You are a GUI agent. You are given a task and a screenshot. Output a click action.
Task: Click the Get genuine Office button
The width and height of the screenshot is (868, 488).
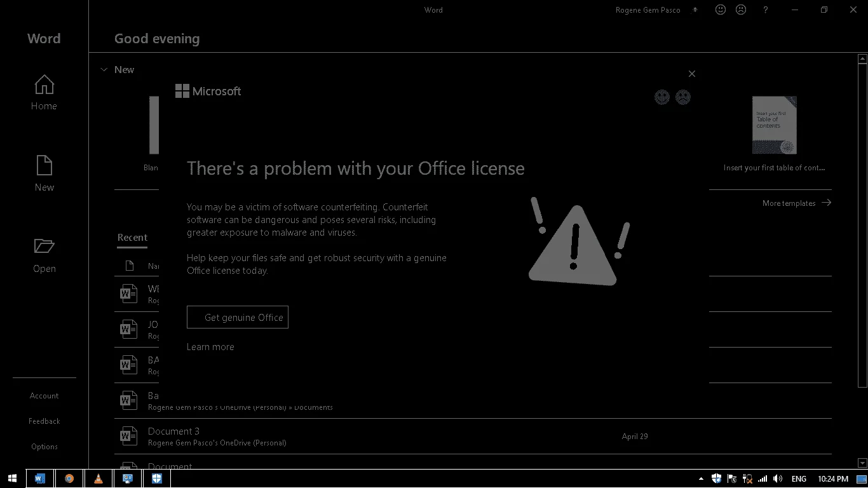(238, 317)
